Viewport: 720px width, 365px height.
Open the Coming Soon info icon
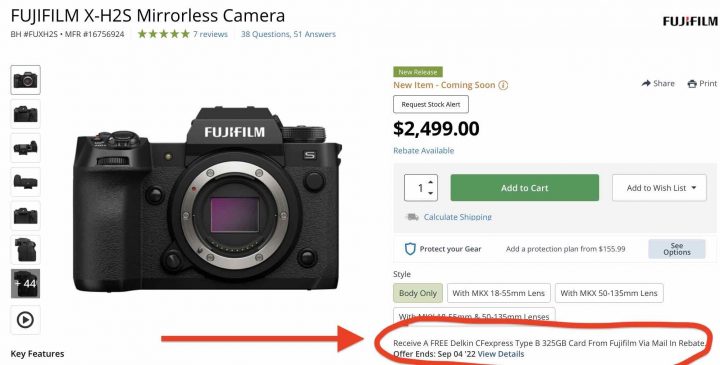click(x=503, y=85)
